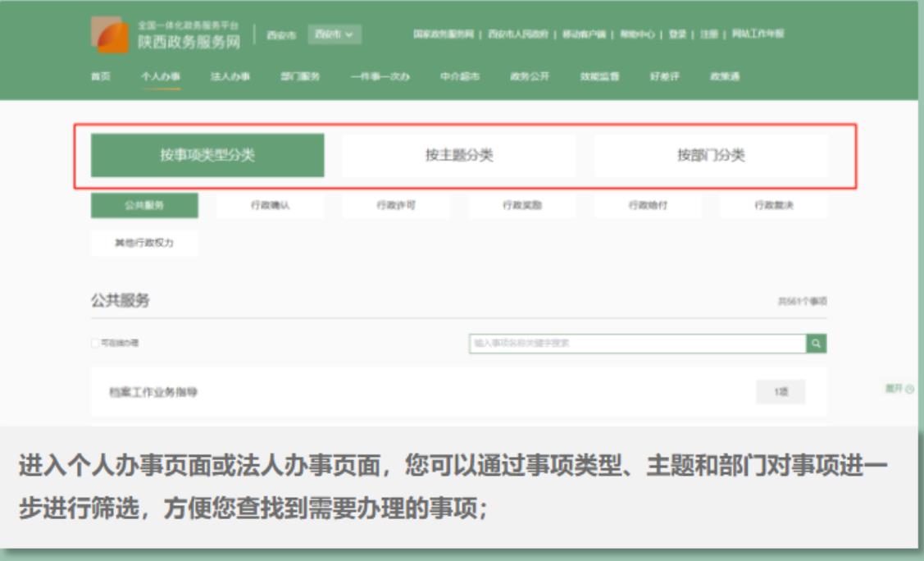Viewport: 924px width, 561px height.
Task: Select the 行政给付 category button
Action: coord(648,205)
